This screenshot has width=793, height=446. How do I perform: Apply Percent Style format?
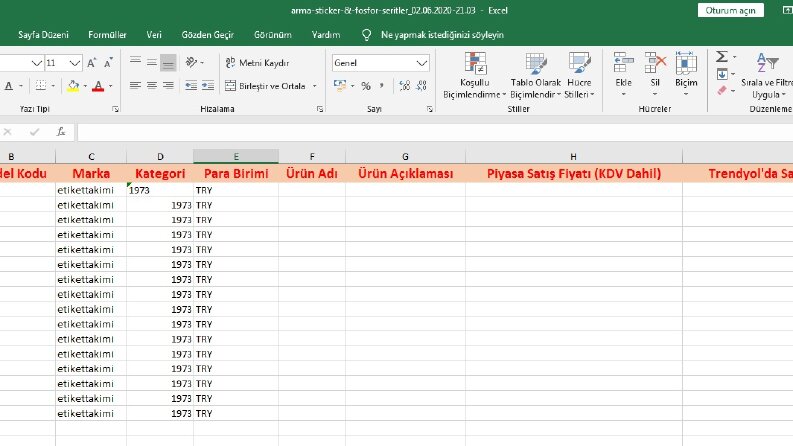[x=366, y=86]
